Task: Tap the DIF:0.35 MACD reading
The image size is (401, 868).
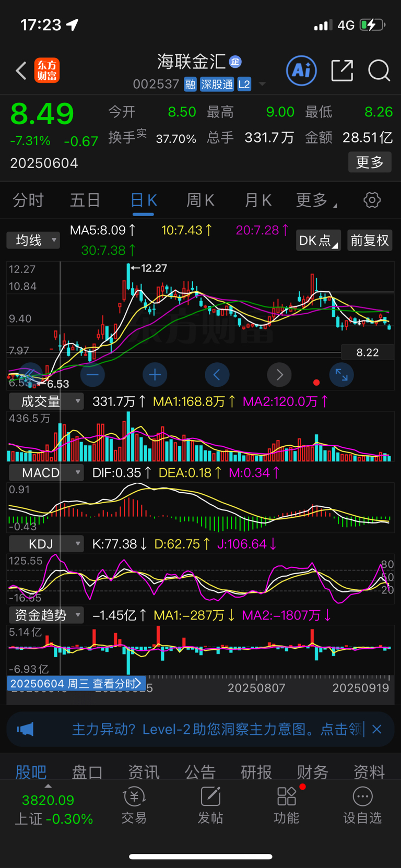Action: 122,473
